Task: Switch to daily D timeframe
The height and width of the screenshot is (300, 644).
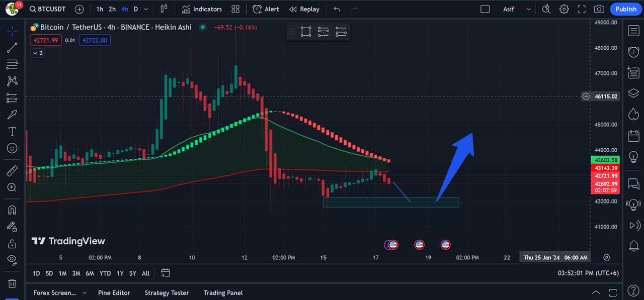Action: (x=136, y=9)
